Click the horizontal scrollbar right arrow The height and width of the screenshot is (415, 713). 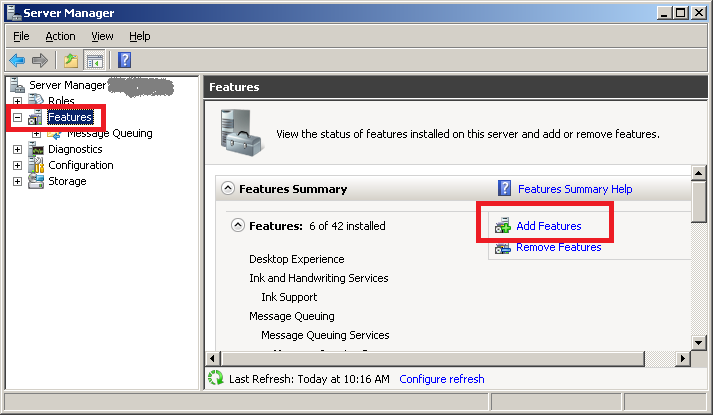pyautogui.click(x=682, y=358)
